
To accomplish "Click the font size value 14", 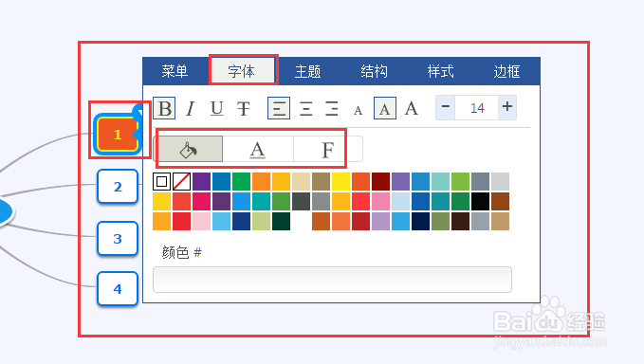I will pyautogui.click(x=477, y=108).
